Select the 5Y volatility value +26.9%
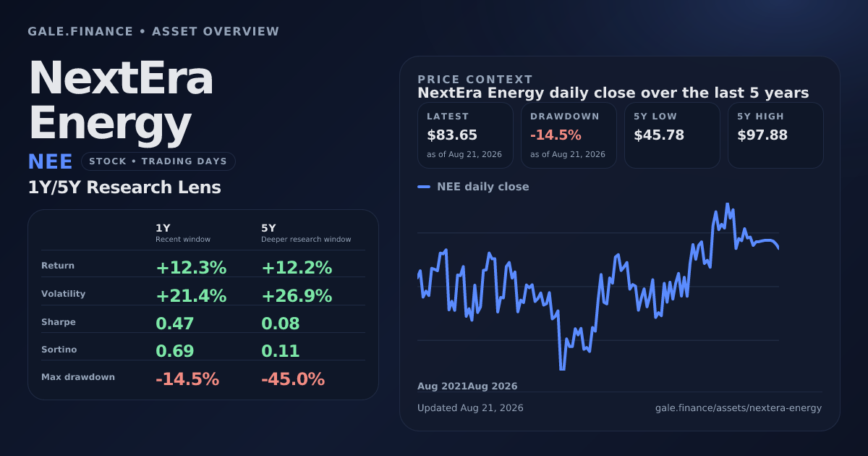Screen dimensions: 868x456 (297, 296)
